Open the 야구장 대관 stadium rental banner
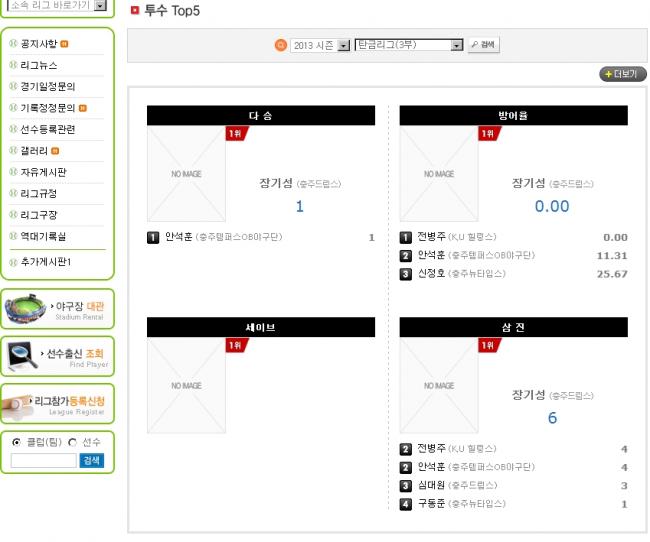Image resolution: width=650 pixels, height=542 pixels. coord(57,310)
